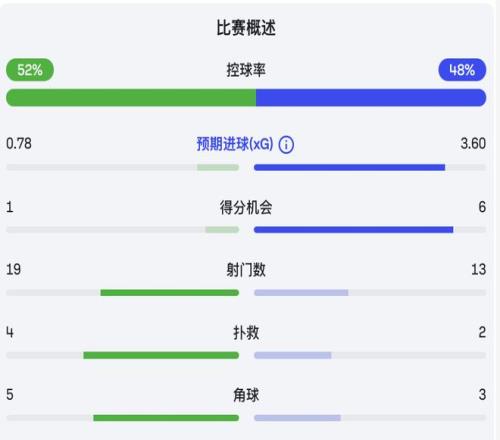Click the green 52% possession badge

[30, 70]
